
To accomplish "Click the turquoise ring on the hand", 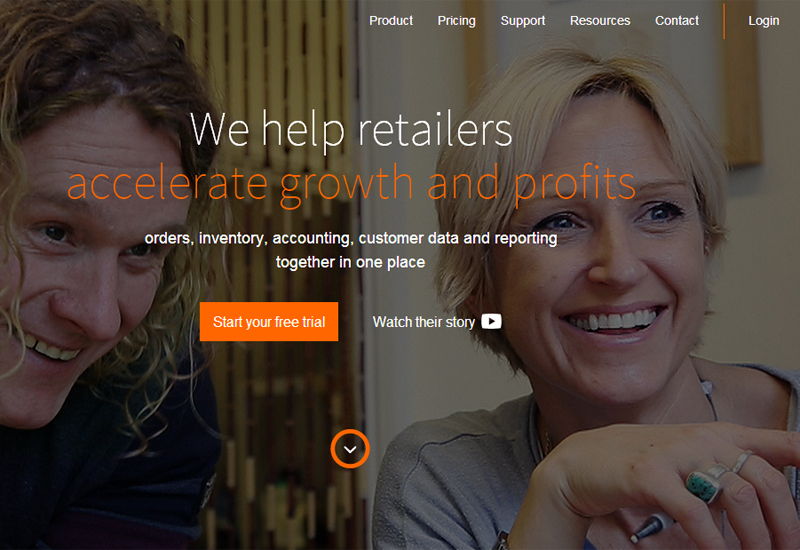I will (x=705, y=486).
